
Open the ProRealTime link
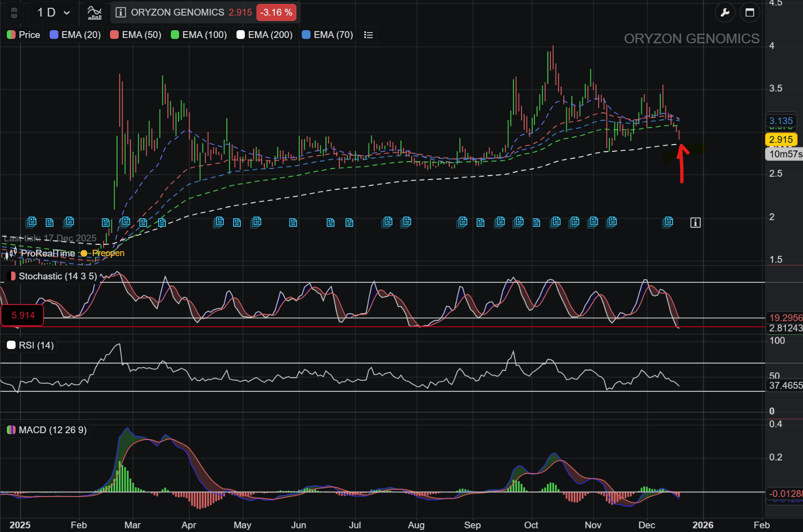click(48, 253)
